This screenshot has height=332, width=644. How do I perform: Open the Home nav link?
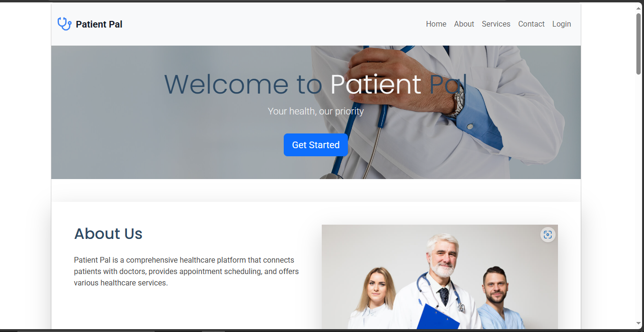pyautogui.click(x=436, y=24)
